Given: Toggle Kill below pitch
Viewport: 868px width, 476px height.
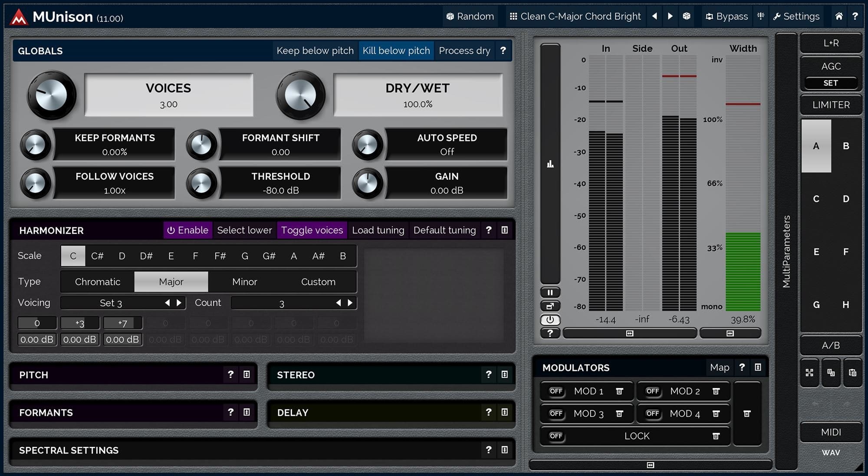Looking at the screenshot, I should [x=396, y=51].
